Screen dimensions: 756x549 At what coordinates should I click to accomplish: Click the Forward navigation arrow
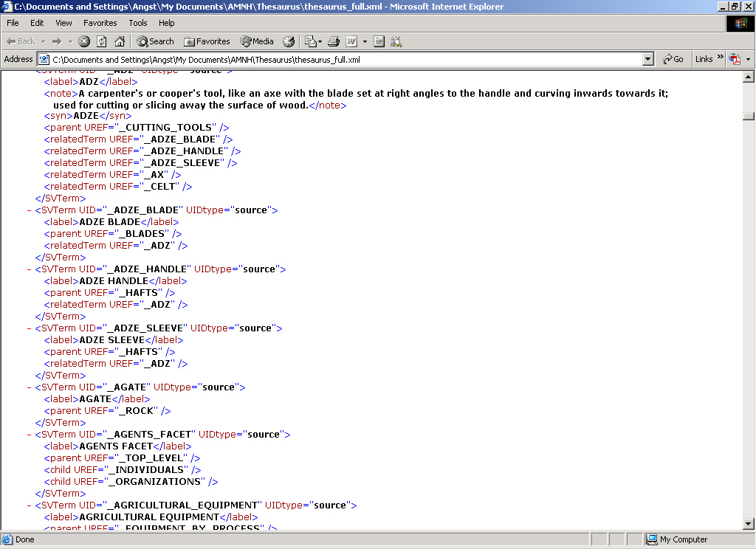click(x=57, y=41)
